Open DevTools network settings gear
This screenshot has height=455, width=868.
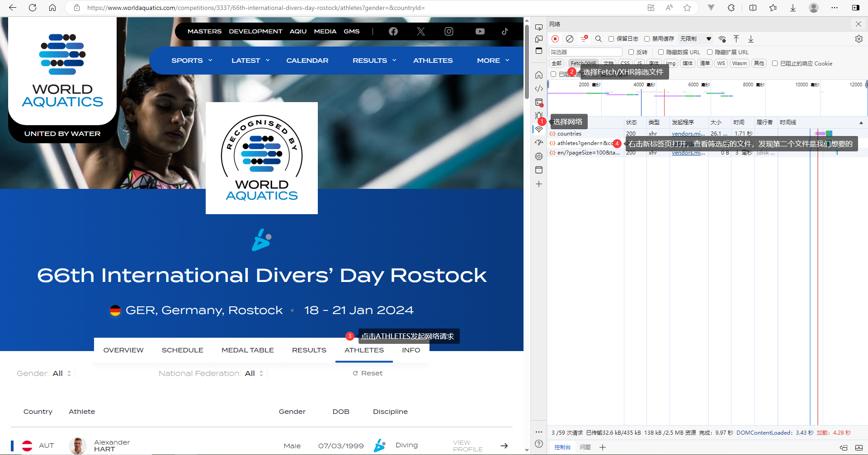859,39
